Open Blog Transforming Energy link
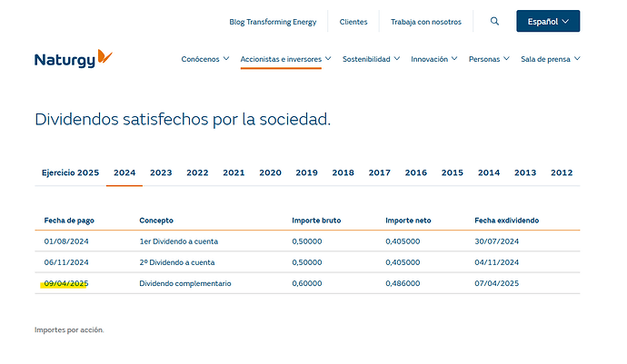The width and height of the screenshot is (627, 364). coord(273,22)
